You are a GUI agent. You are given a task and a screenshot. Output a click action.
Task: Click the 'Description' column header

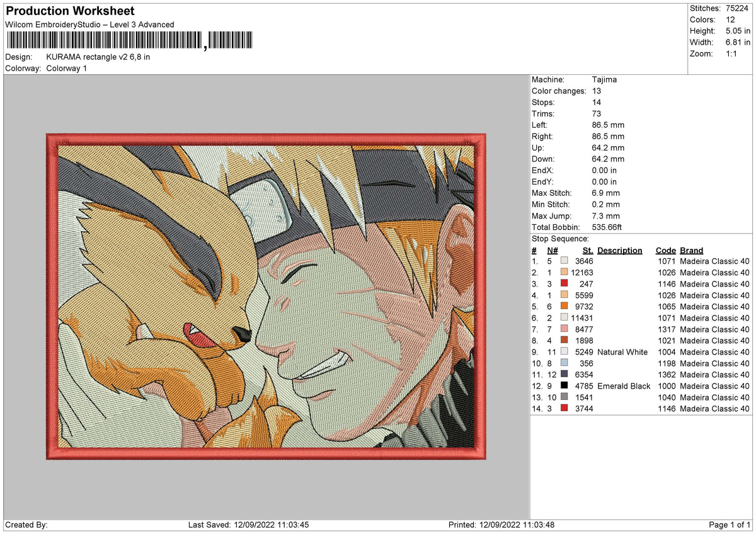click(x=620, y=250)
